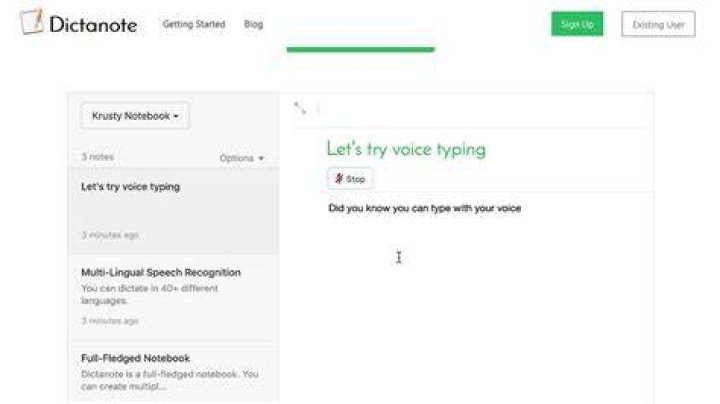Go to the Blog link

(x=253, y=24)
